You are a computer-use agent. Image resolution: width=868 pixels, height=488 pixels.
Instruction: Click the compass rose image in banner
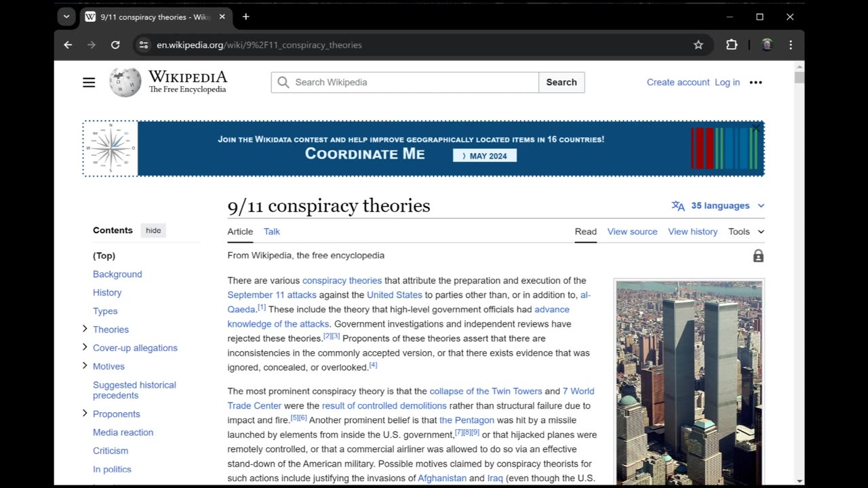click(x=111, y=148)
